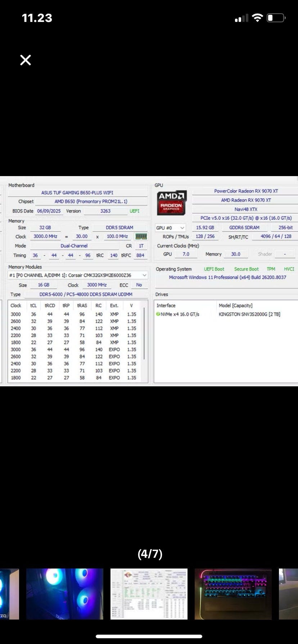Viewport: 298px width, 644px height.
Task: Click the CR value 1T
Action: [141, 246]
